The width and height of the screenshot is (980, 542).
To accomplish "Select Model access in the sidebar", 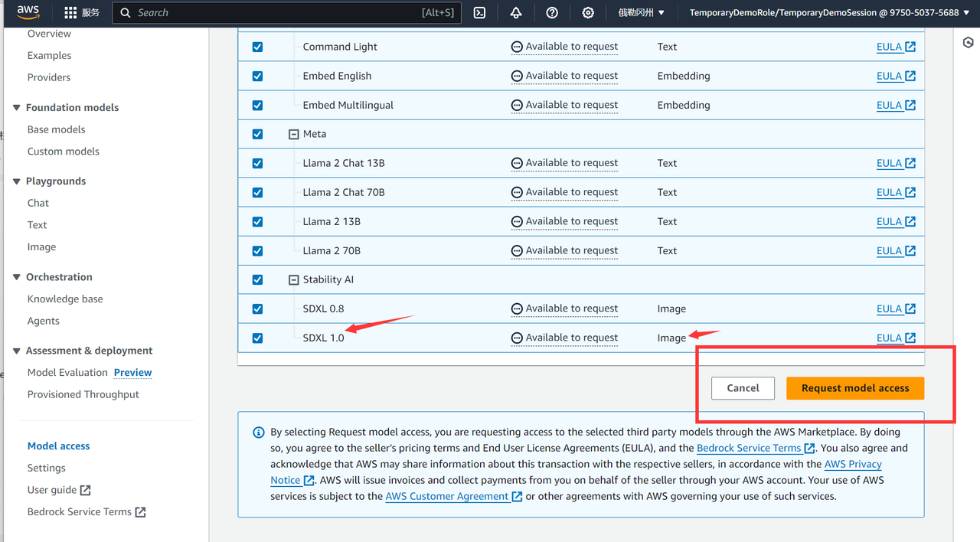I will pos(59,446).
